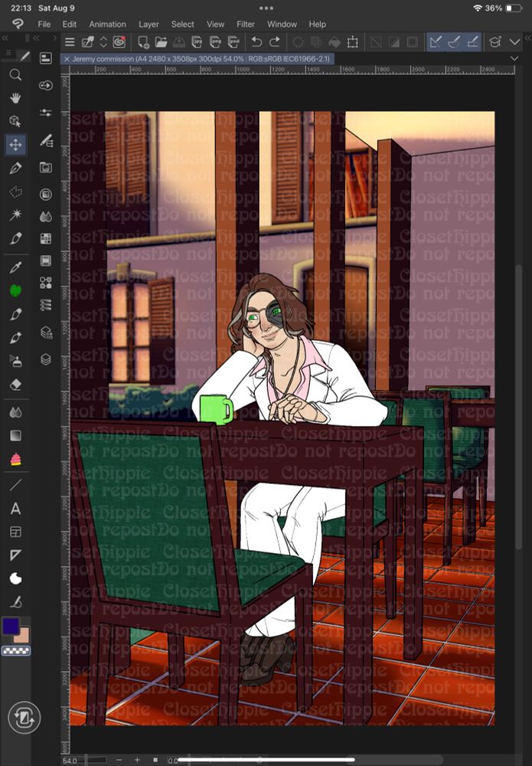Viewport: 532px width, 766px height.
Task: Select the transparent checkered color
Action: tap(16, 650)
